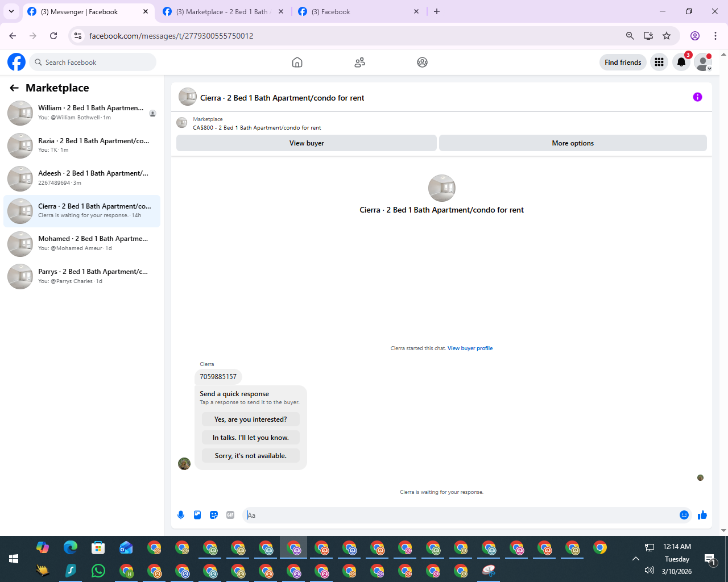Open Microsoft Edge from the taskbar
The image size is (728, 582).
coord(71,548)
